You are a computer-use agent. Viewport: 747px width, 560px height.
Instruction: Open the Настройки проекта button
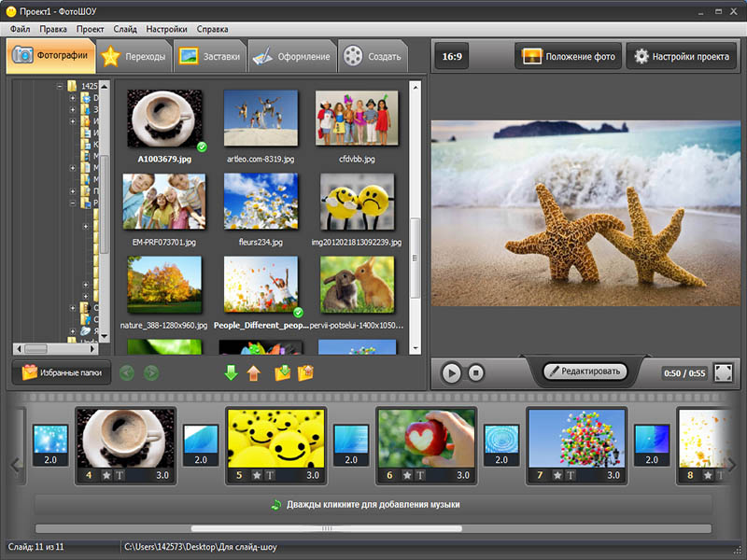[x=681, y=57]
